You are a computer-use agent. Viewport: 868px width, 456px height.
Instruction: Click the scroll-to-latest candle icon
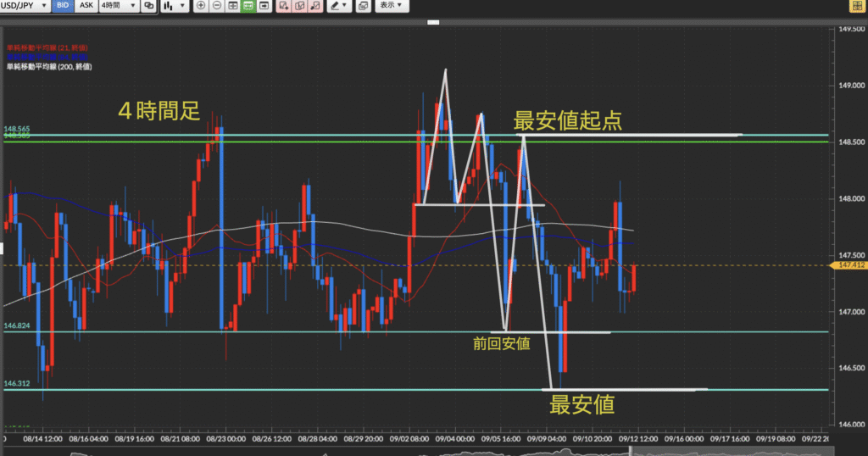(264, 6)
